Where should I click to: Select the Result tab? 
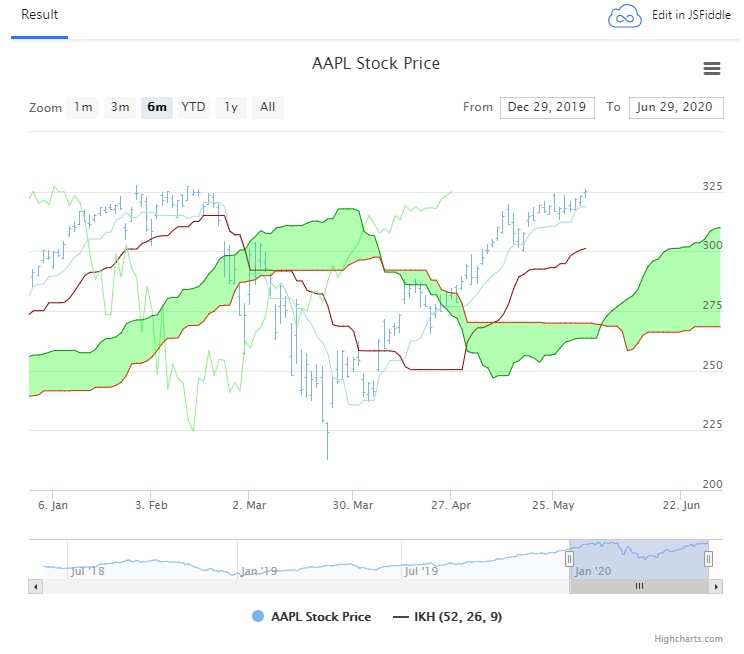[39, 14]
